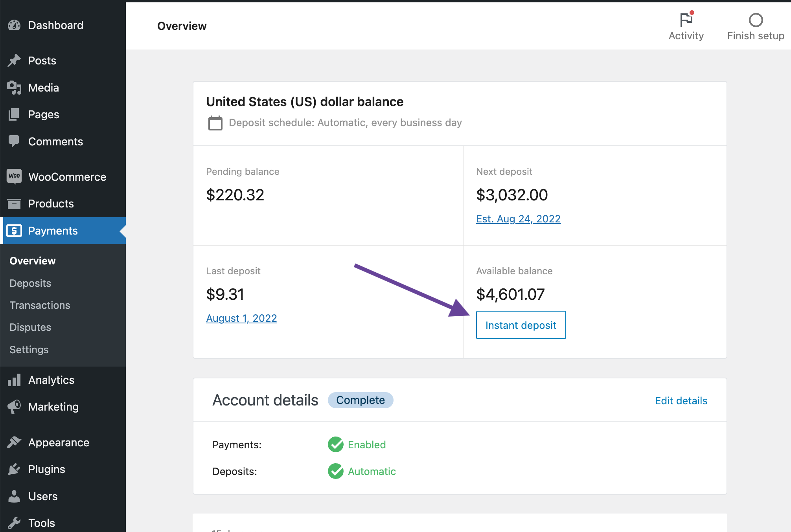The height and width of the screenshot is (532, 791).
Task: Go to Disputes under Payments
Action: pyautogui.click(x=30, y=327)
